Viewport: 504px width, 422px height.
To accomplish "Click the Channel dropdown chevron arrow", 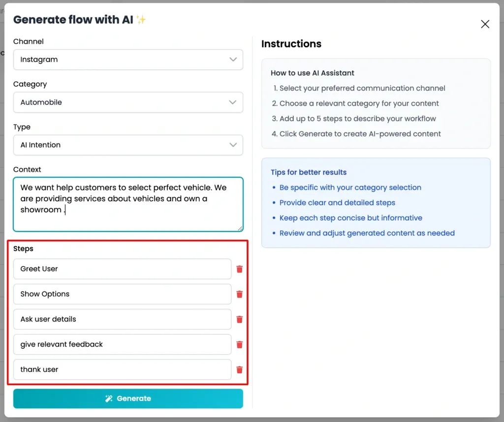I will click(x=233, y=60).
